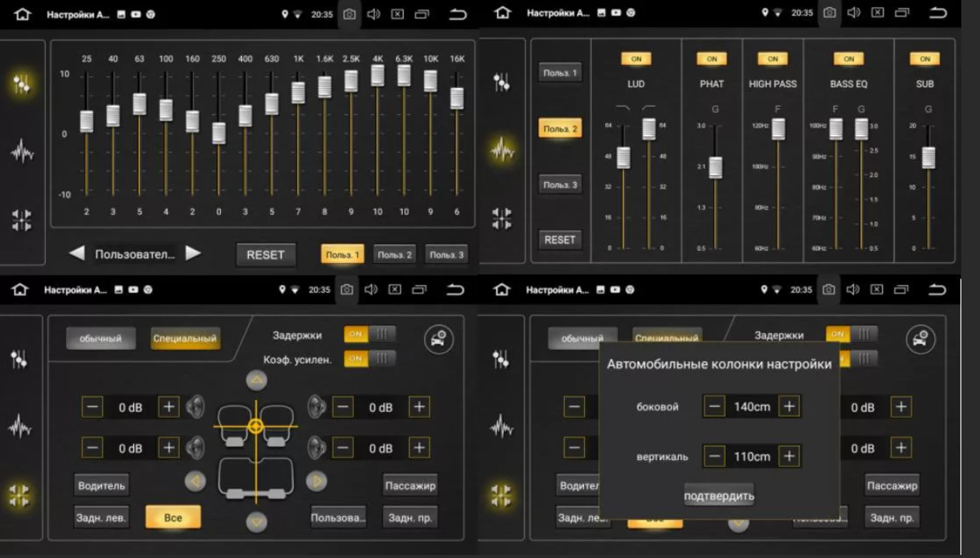Click the crosshair target on the car diagram

pyautogui.click(x=255, y=426)
